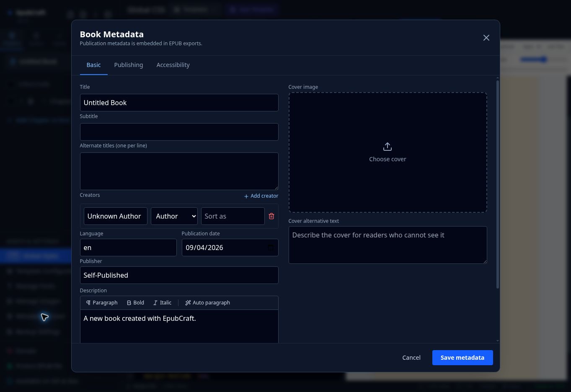Click the dialog vertical scrollbar

(498, 184)
